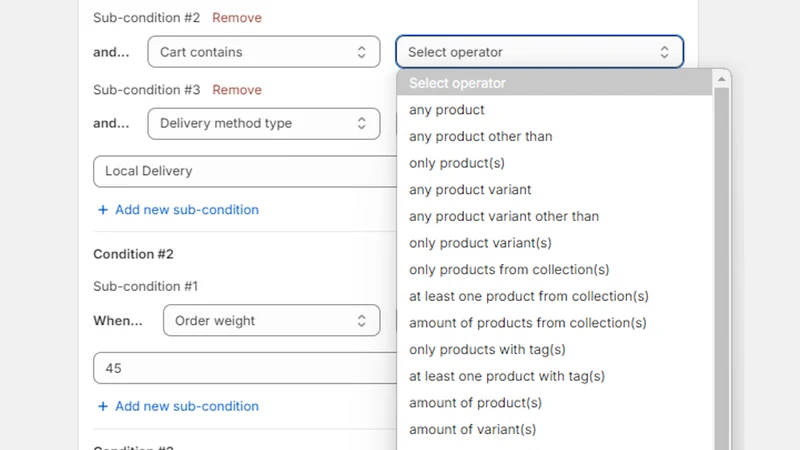Remove Sub-condition #2
800x450 pixels.
[x=237, y=17]
